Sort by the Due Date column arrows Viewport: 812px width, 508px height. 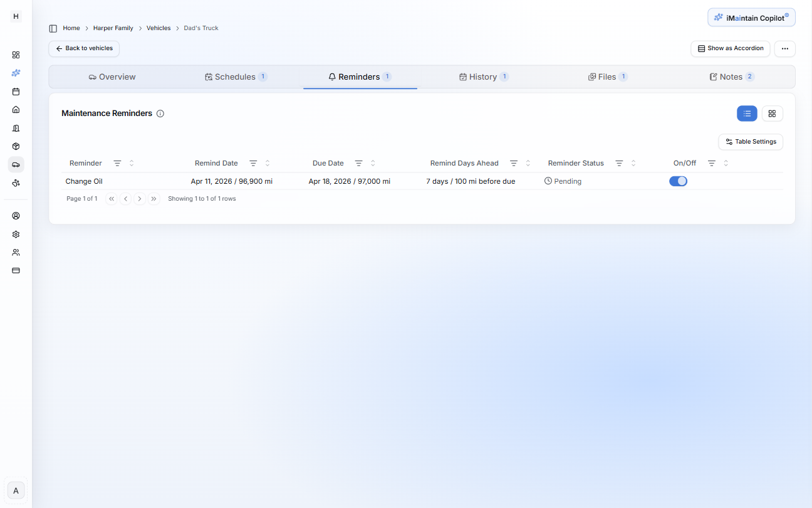pos(373,163)
